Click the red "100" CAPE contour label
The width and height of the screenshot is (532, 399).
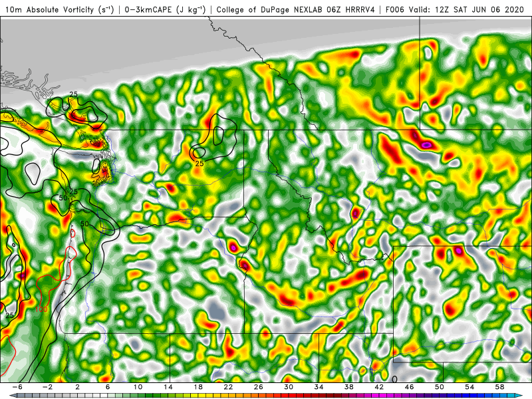[x=41, y=309]
